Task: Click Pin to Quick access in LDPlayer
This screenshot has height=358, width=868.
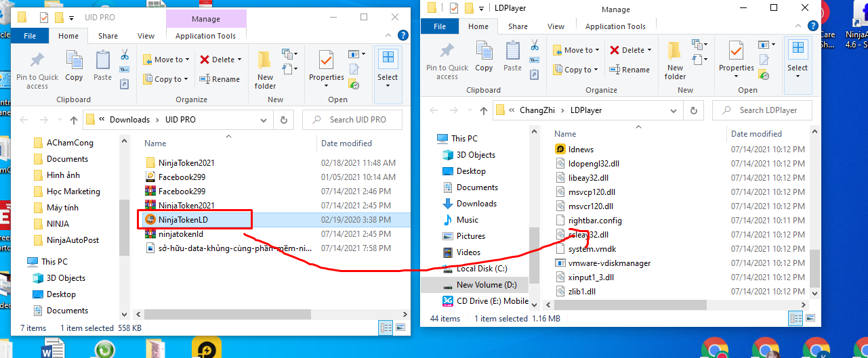Action: point(447,60)
